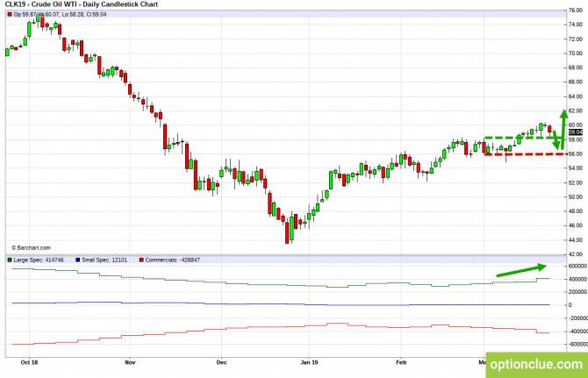This screenshot has height=378, width=588.
Task: Click the 50.00 price axis label
Action: (575, 196)
